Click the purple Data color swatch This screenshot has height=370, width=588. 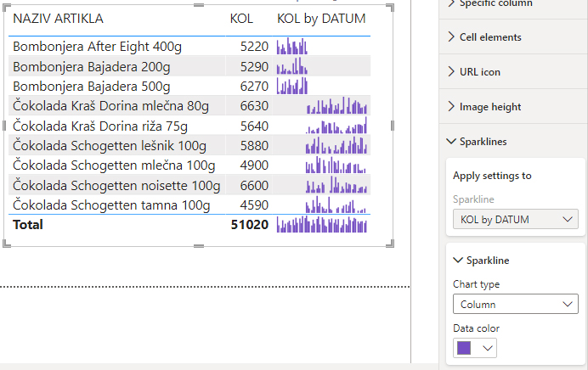tap(464, 348)
